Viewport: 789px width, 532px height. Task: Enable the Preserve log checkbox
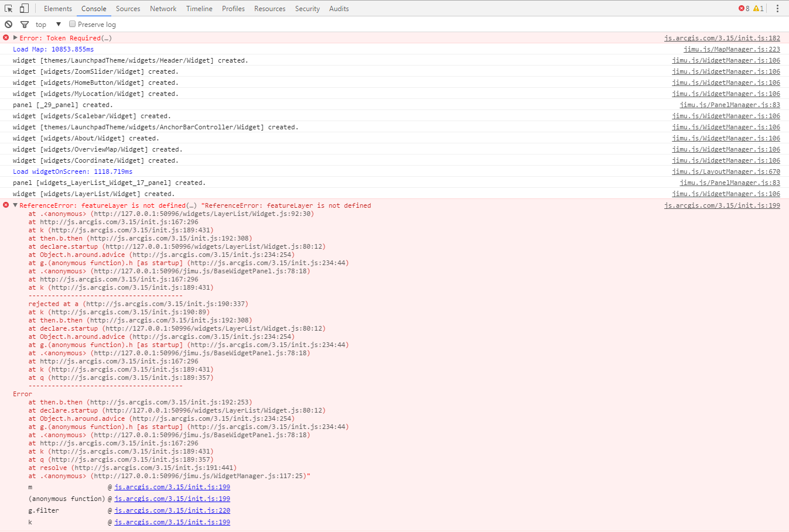point(73,24)
